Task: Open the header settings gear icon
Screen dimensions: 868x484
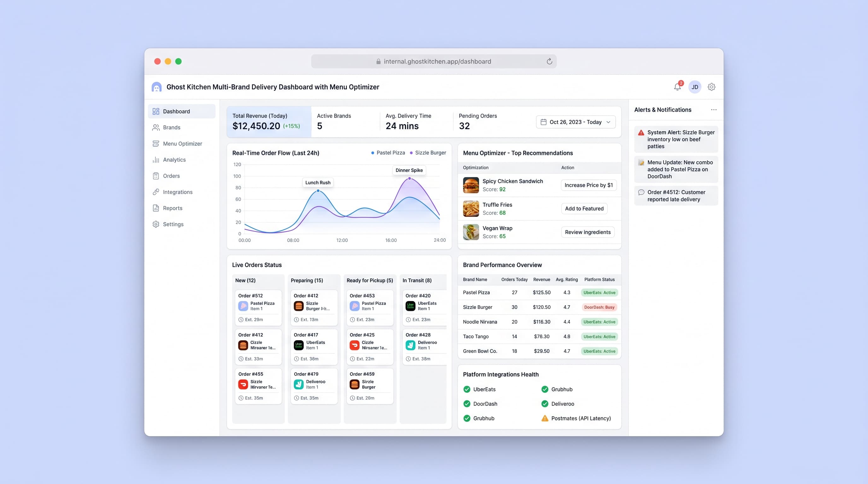Action: pyautogui.click(x=711, y=87)
